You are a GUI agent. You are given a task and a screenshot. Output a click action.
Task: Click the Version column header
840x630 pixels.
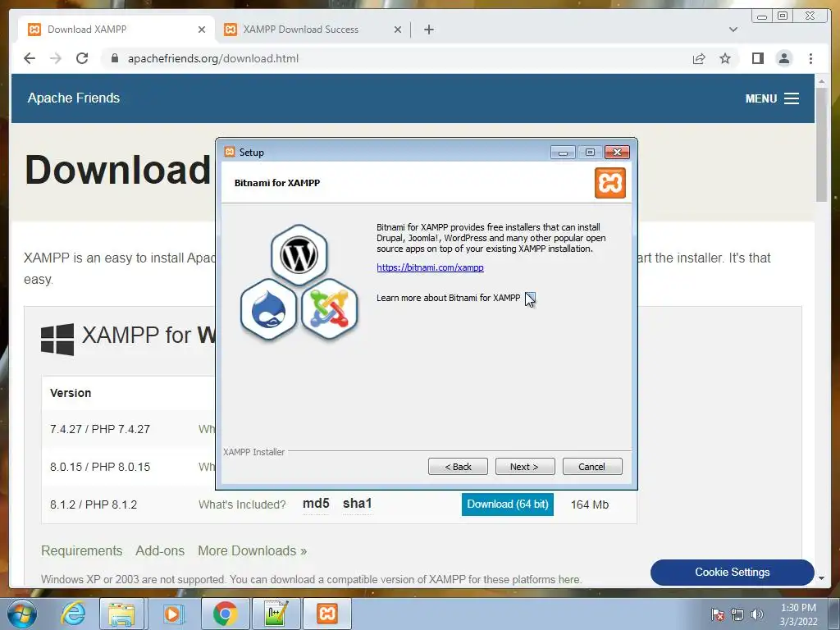71,393
